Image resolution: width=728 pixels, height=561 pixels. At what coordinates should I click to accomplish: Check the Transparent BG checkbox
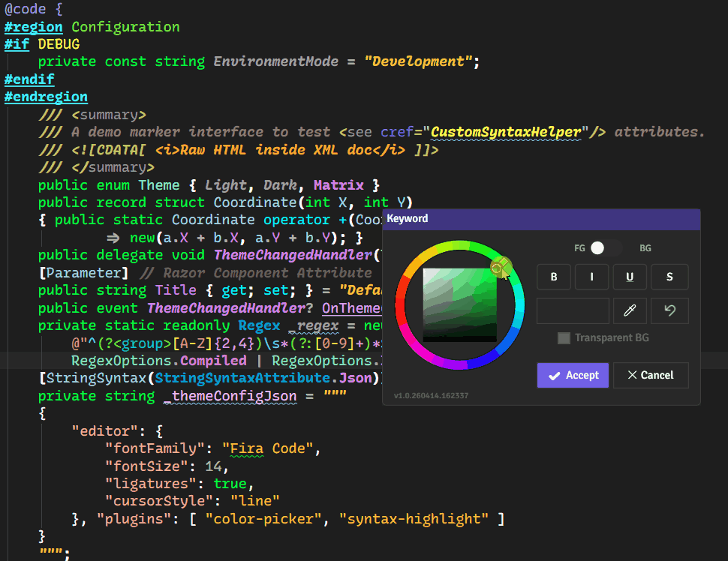[x=564, y=337]
